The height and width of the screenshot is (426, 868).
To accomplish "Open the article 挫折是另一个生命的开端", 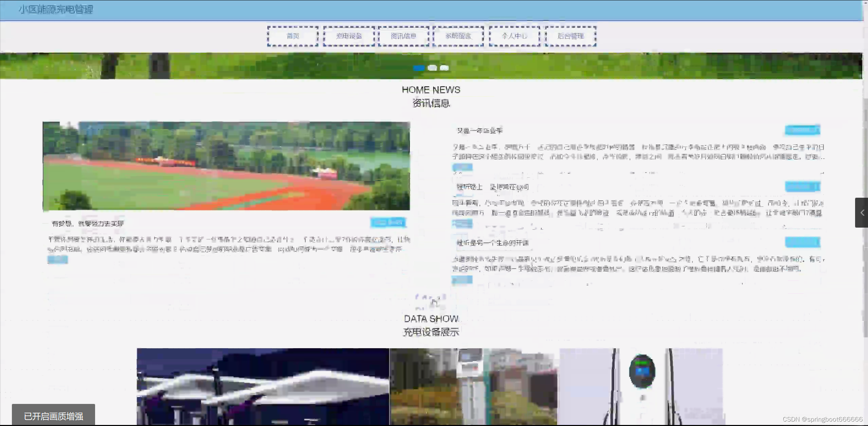I will click(492, 243).
